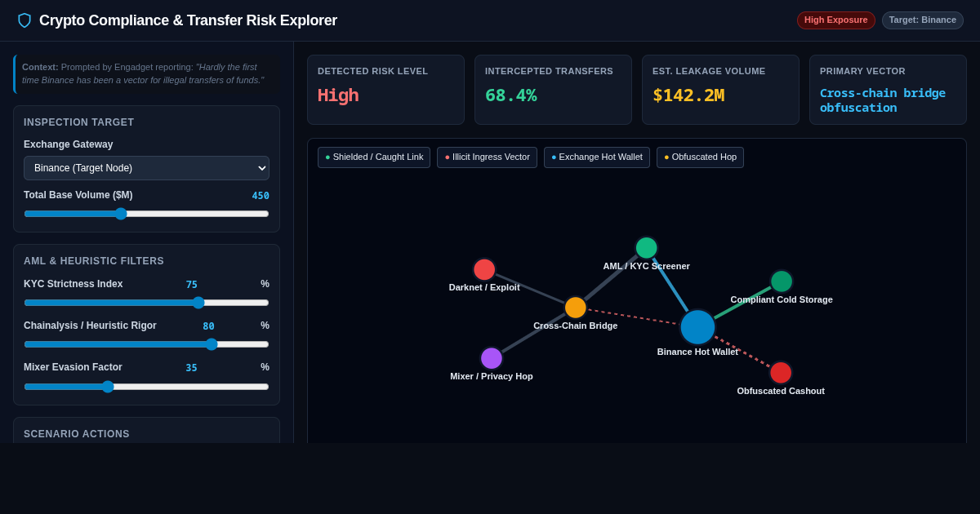Click the Crypto Compliance & Transfer Risk Explorer title
This screenshot has height=514, width=980.
click(x=188, y=20)
